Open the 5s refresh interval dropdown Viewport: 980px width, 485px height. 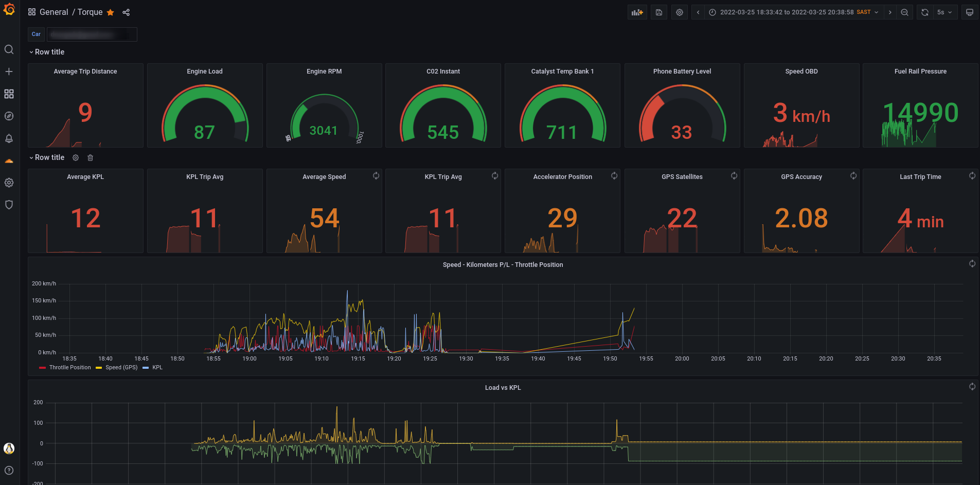click(945, 12)
